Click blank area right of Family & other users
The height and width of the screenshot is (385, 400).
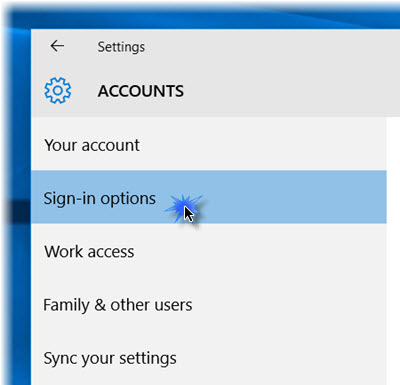pyautogui.click(x=290, y=304)
